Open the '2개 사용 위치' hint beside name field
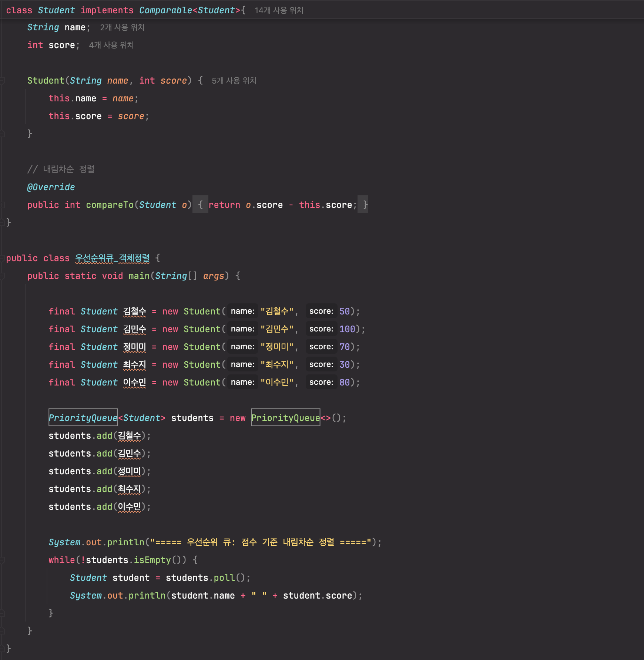The width and height of the screenshot is (644, 660). click(x=122, y=27)
